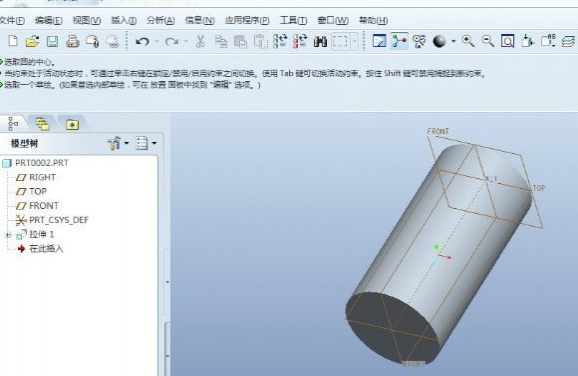Open the Find tool with binoculars icon
Screen dimensions: 578x376
[320, 41]
